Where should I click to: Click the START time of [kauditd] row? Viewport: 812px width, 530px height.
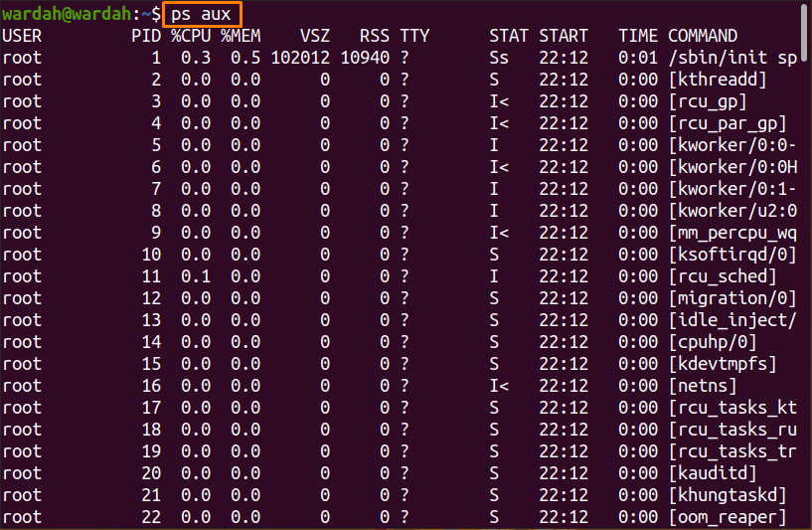(x=564, y=473)
